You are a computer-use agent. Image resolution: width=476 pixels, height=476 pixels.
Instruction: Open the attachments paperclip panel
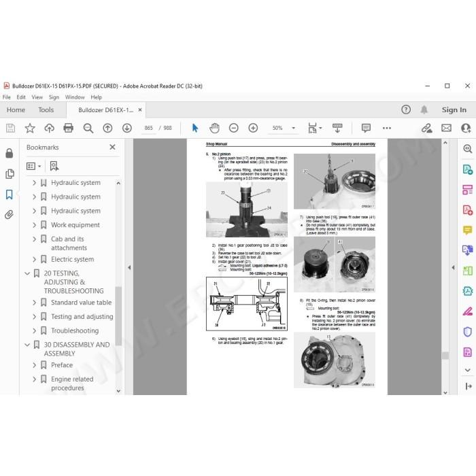pyautogui.click(x=10, y=215)
